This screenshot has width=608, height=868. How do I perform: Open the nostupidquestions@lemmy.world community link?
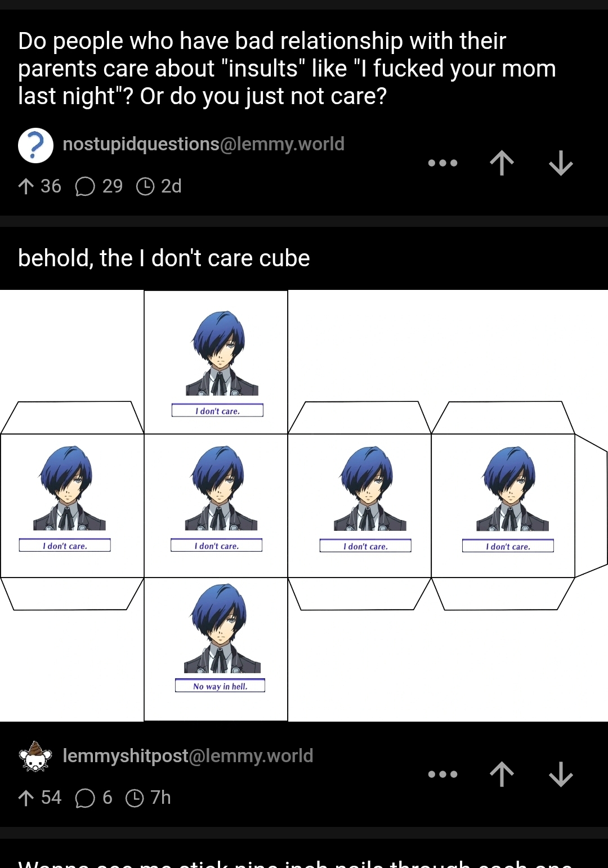[203, 144]
